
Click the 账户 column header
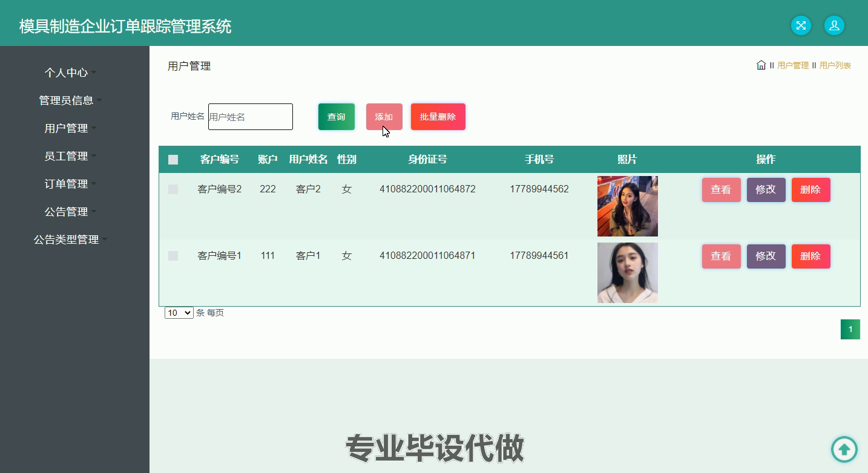click(x=268, y=160)
